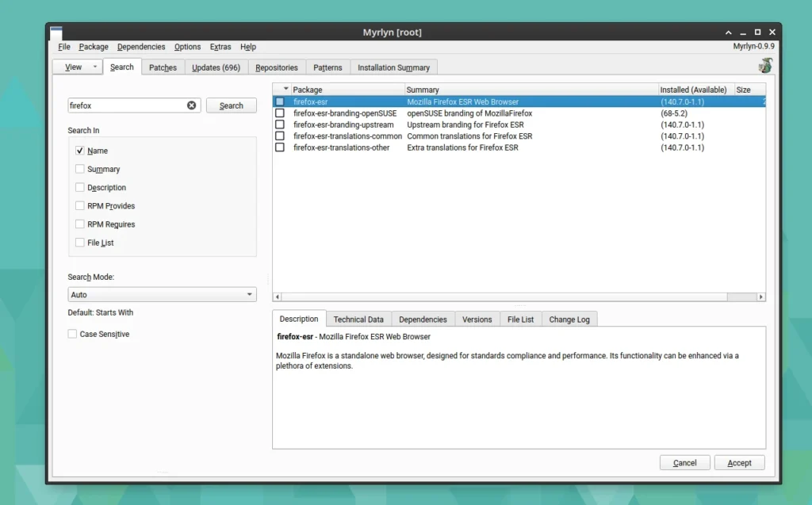Open the Extras menu
Viewport: 812px width, 505px height.
(x=220, y=47)
